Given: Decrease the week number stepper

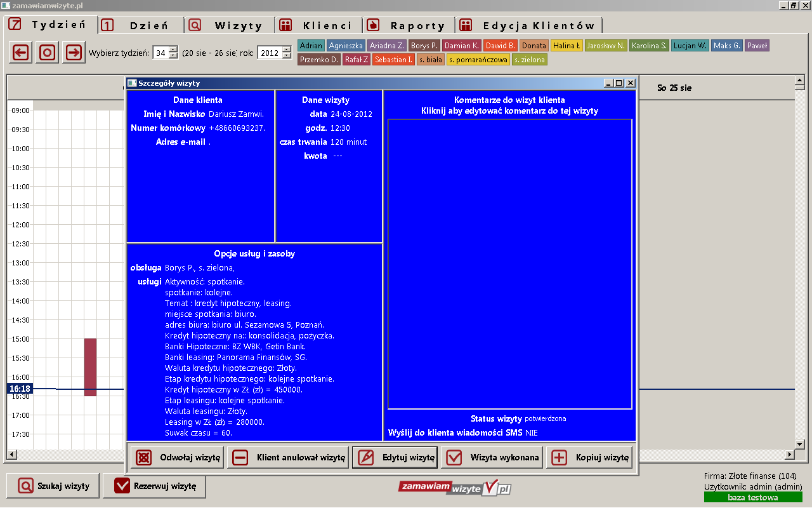Looking at the screenshot, I should click(173, 57).
